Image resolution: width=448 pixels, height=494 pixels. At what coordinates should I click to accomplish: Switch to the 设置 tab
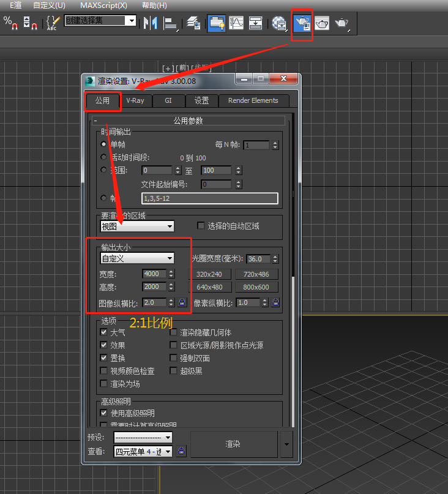click(201, 101)
